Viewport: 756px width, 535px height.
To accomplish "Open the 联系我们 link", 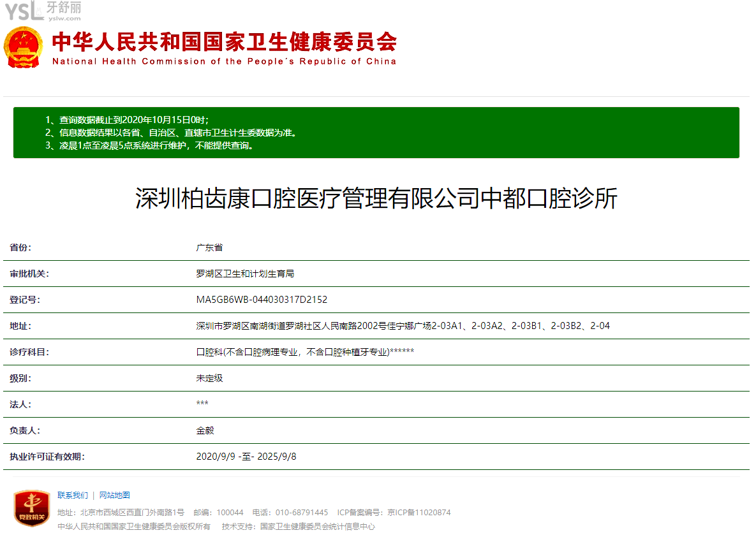I will tap(73, 495).
